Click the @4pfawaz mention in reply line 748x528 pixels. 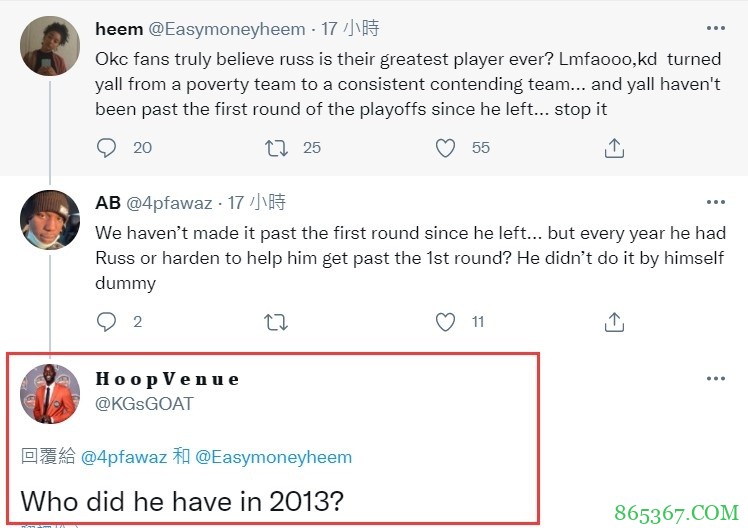[x=124, y=457]
